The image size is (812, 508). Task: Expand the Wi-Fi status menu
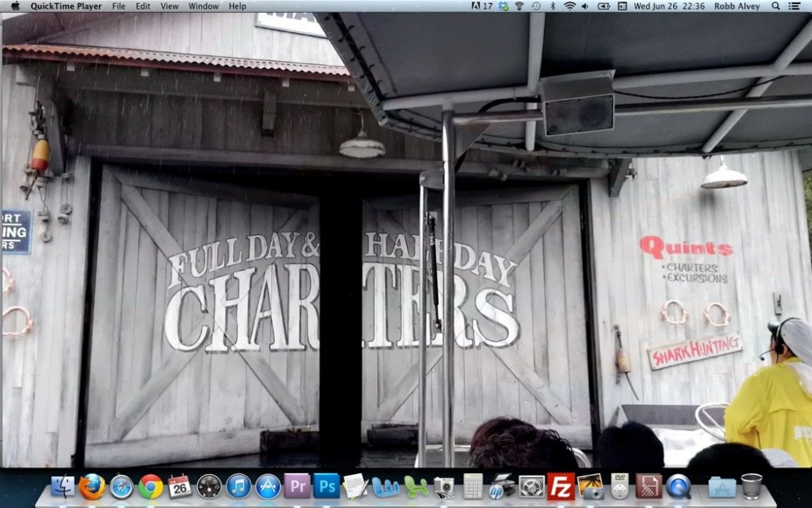coord(569,6)
